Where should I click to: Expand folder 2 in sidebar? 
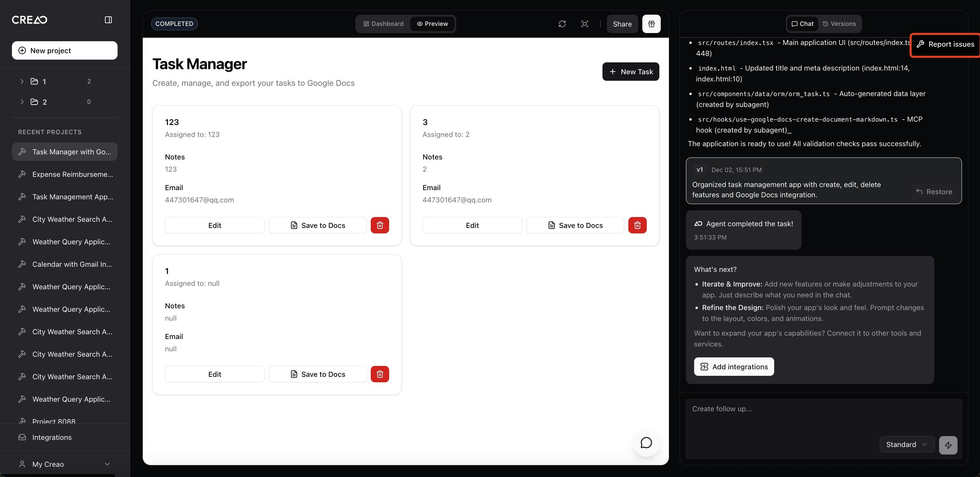(22, 102)
